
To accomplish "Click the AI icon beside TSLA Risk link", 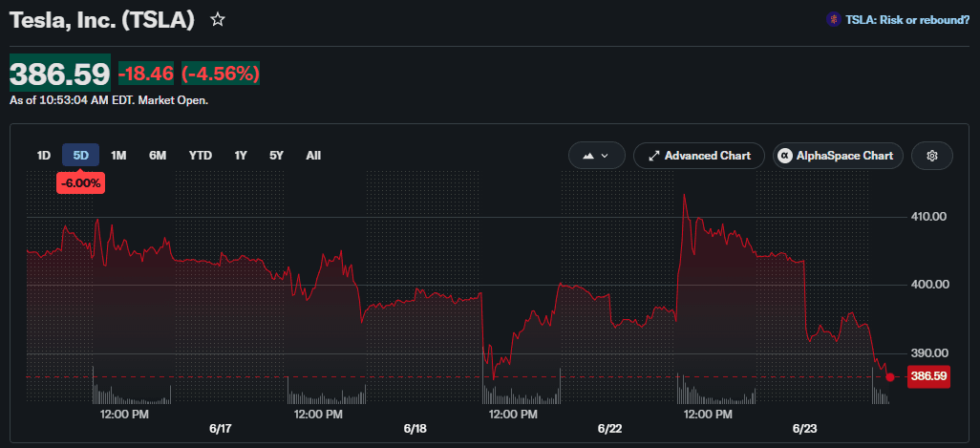I will (833, 19).
